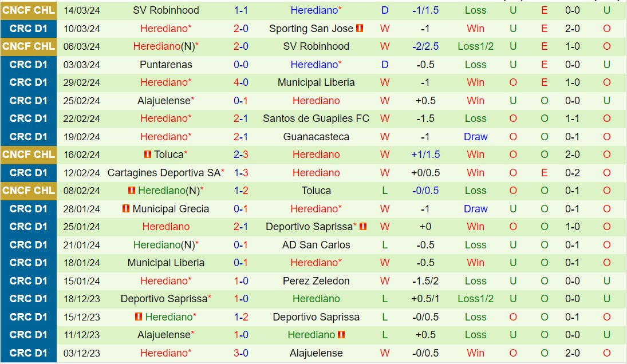Click the card icon before Herediano on 15/12/23

(138, 317)
